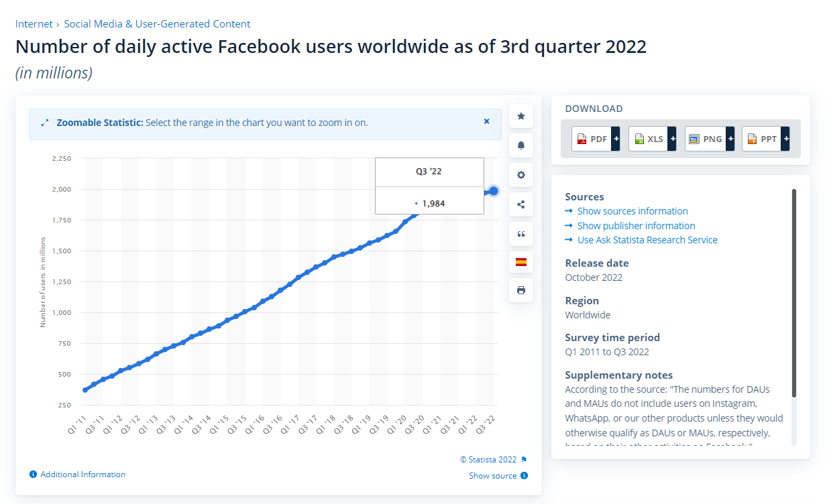The image size is (827, 504).
Task: Expand Additional Information section
Action: pyautogui.click(x=82, y=475)
